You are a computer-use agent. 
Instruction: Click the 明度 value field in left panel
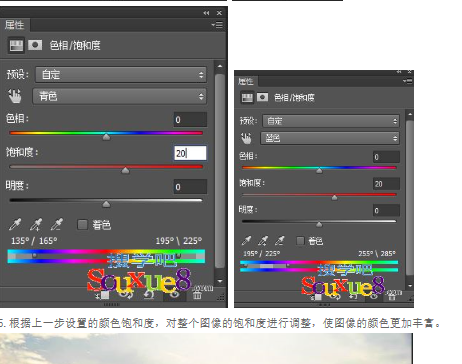[x=190, y=187]
